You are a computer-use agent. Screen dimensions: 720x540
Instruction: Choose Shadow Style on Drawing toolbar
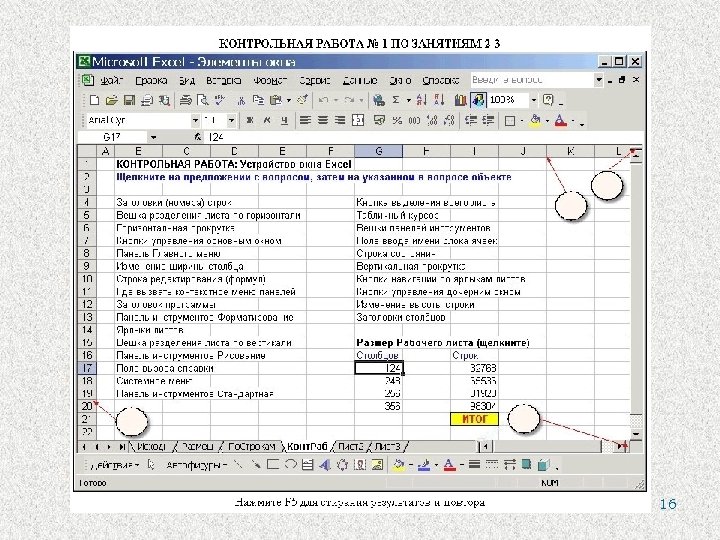tap(526, 465)
